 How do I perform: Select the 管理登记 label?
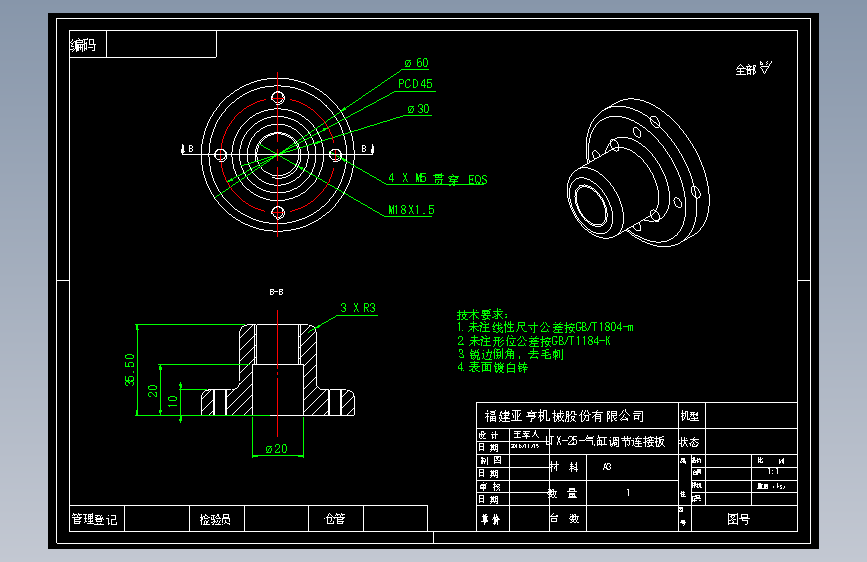click(95, 519)
